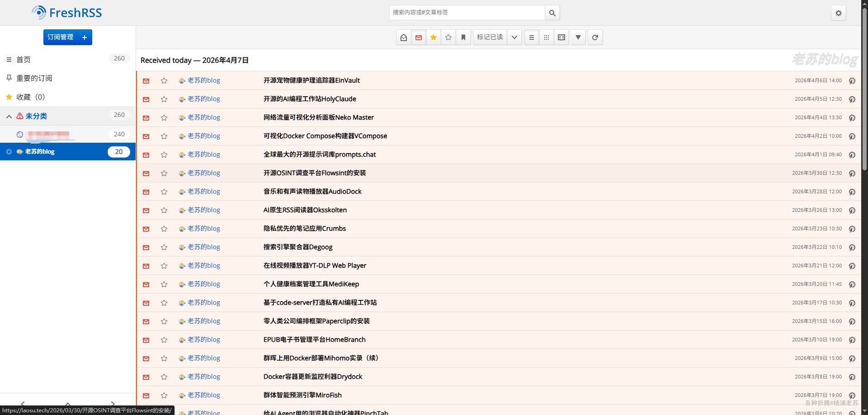Open the user queries bookmark menu
Image resolution: width=868 pixels, height=415 pixels.
(463, 37)
